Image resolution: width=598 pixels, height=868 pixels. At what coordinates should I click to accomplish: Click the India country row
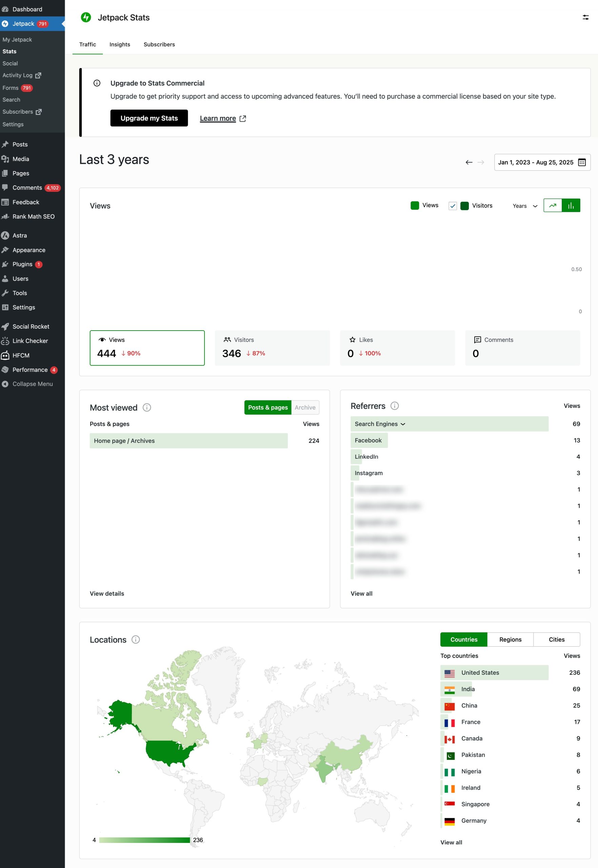[510, 689]
